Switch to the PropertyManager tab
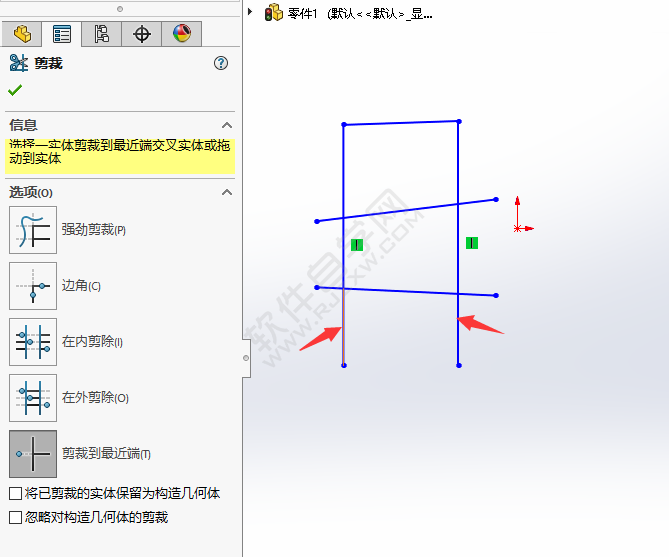Viewport: 669px width, 557px height. pos(61,34)
